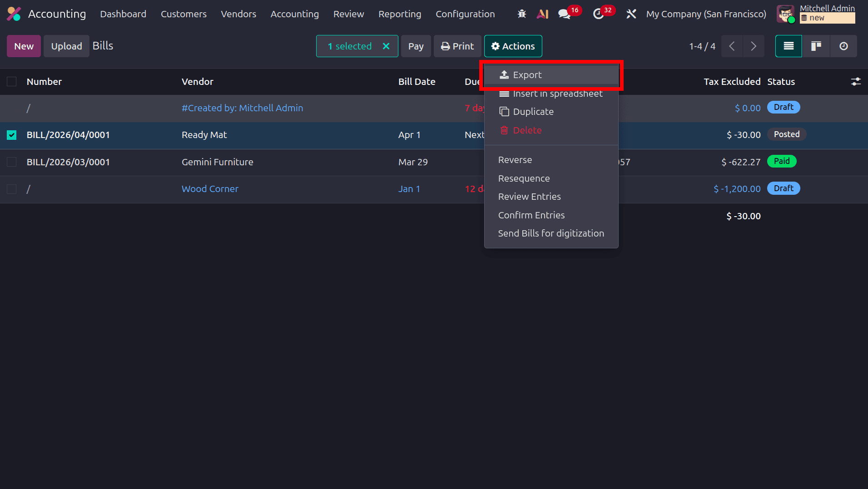
Task: Sort by Number column header
Action: click(x=44, y=82)
